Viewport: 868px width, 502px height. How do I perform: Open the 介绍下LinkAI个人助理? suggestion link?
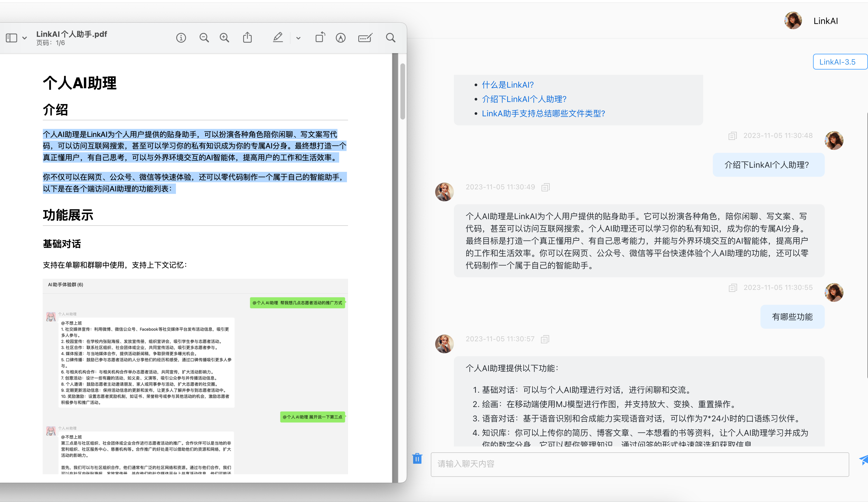[524, 99]
